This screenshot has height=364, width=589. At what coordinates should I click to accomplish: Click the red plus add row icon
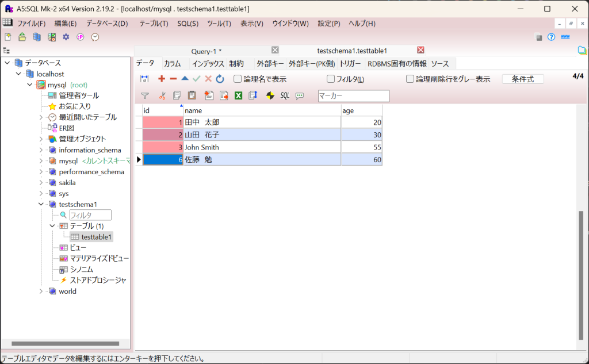tap(162, 79)
